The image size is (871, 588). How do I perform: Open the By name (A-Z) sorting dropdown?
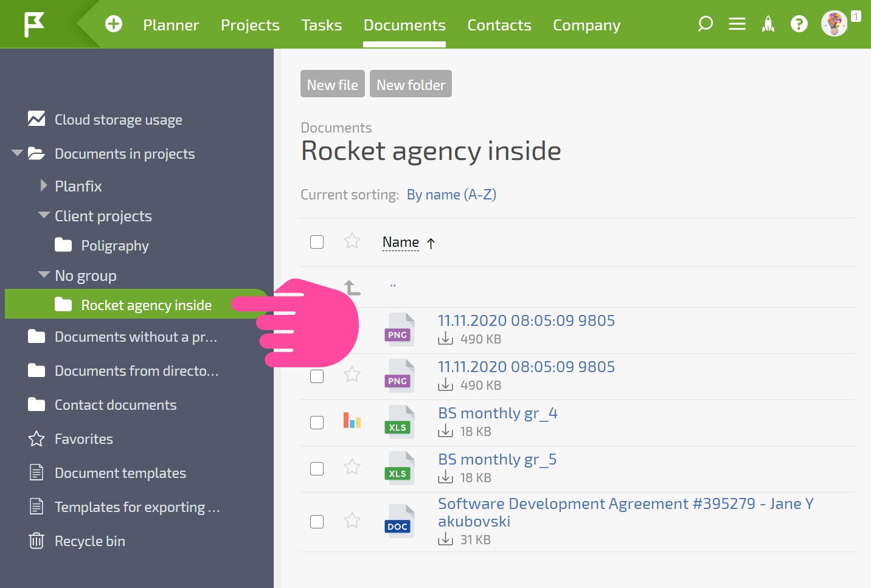pyautogui.click(x=451, y=195)
